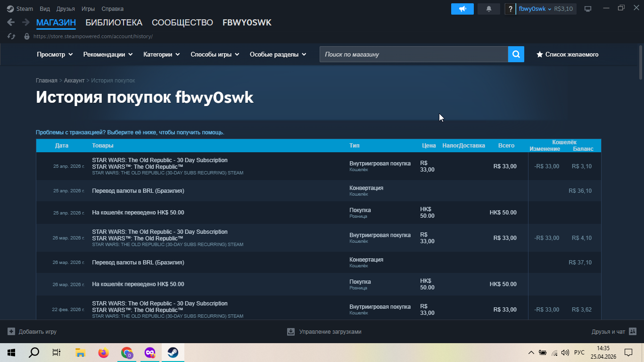Click the magnifier store search button
This screenshot has width=644, height=362.
(516, 54)
